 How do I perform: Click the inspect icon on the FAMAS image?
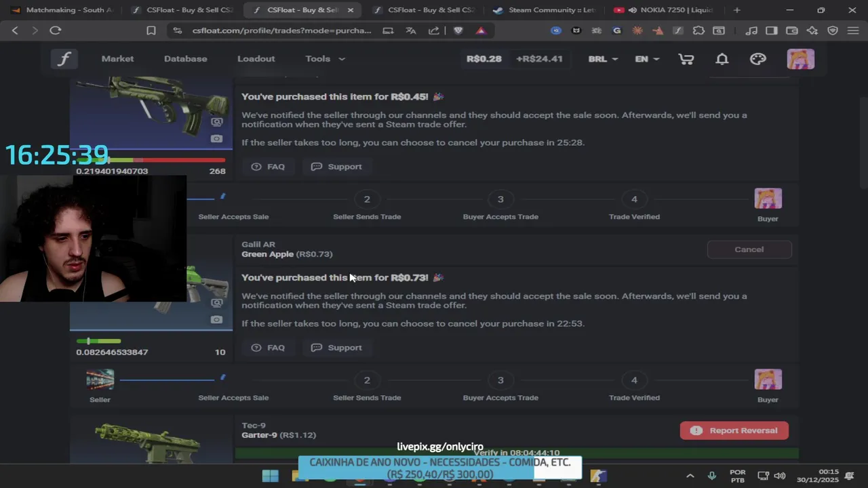[x=216, y=122]
